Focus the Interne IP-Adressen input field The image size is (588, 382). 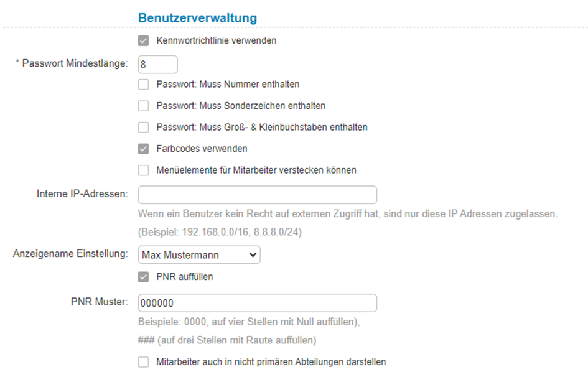(257, 195)
